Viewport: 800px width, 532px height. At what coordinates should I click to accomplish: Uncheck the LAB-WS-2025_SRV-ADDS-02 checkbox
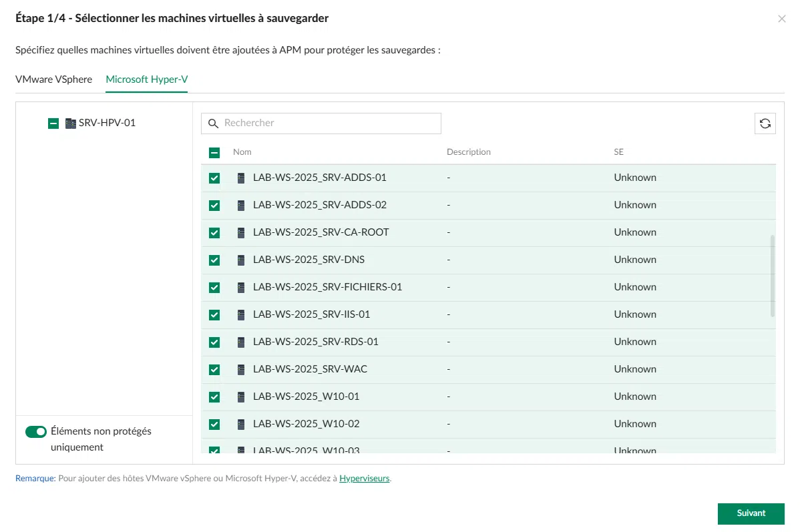[214, 206]
